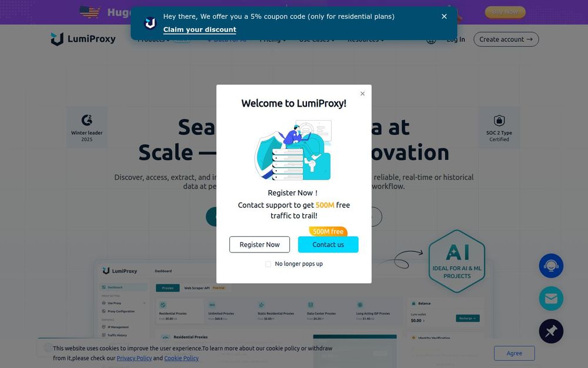Click the Ideal for AI & ML Projects hexagon
This screenshot has width=588, height=368.
tap(457, 261)
